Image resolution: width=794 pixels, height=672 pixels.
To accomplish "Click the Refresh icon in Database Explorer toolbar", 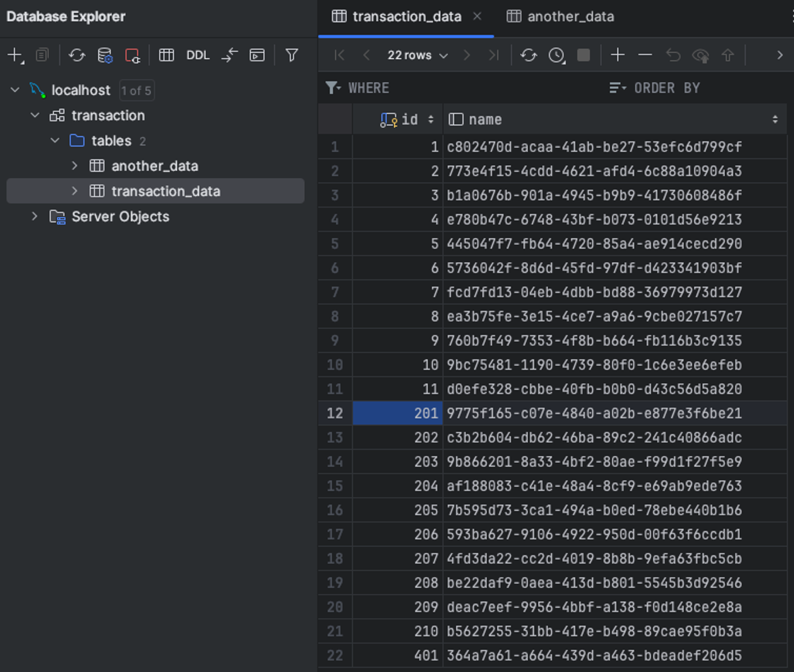I will click(x=77, y=55).
